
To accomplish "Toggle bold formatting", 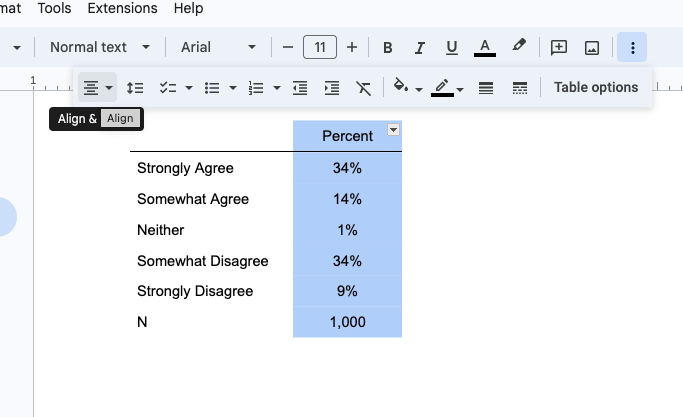I will (387, 47).
